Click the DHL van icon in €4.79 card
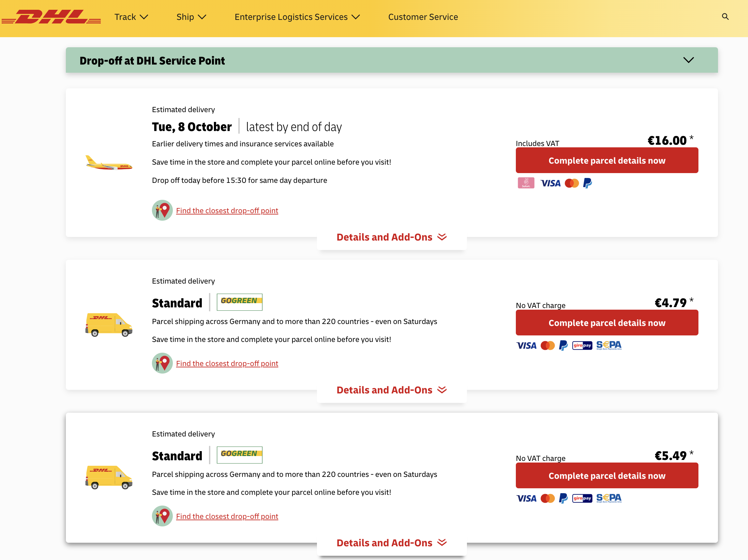Viewport: 748px width, 560px height. pyautogui.click(x=109, y=325)
